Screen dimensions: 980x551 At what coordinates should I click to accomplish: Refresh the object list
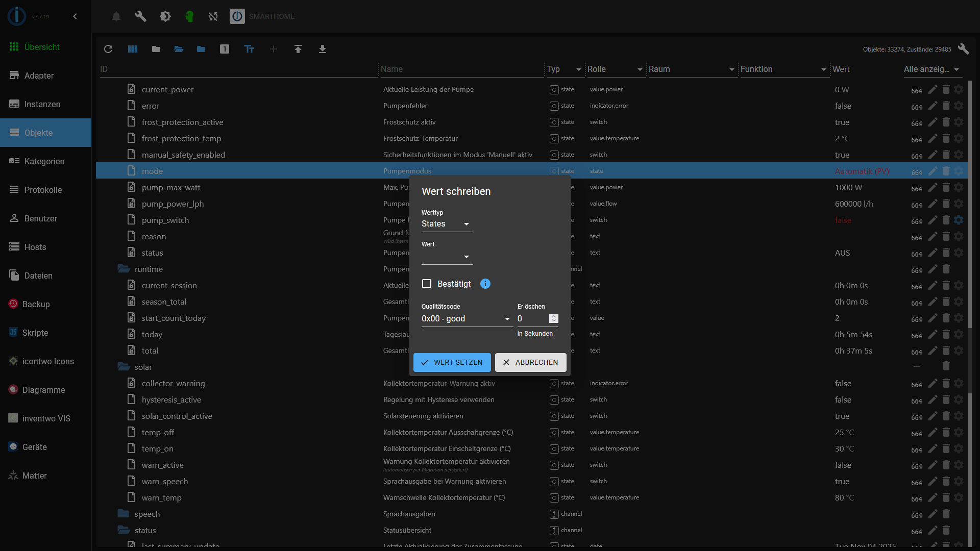108,49
